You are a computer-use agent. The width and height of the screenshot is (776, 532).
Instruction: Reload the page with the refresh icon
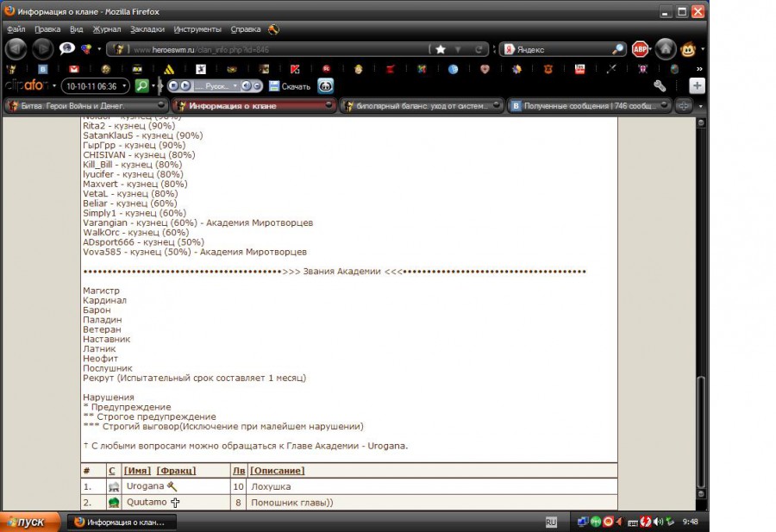coord(479,49)
